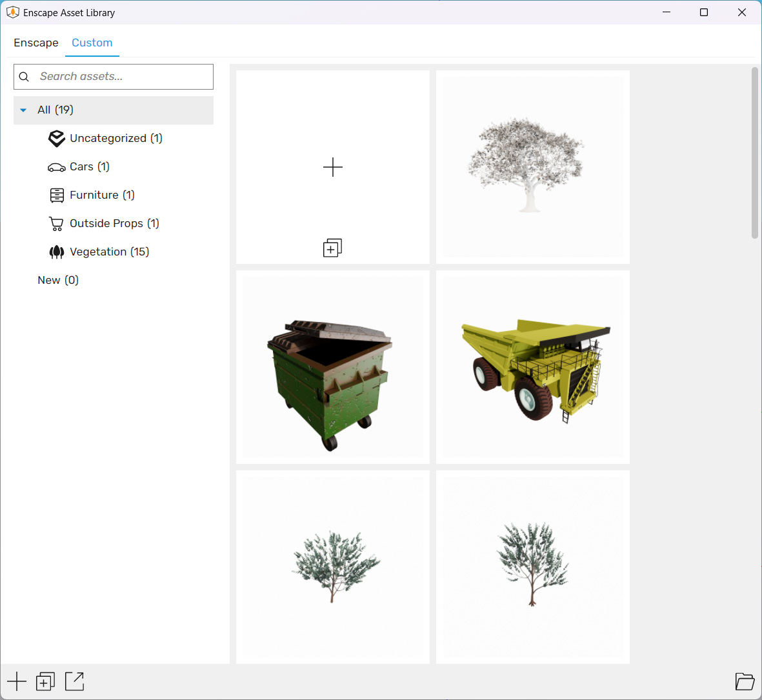Click the Search assets input field

(113, 77)
